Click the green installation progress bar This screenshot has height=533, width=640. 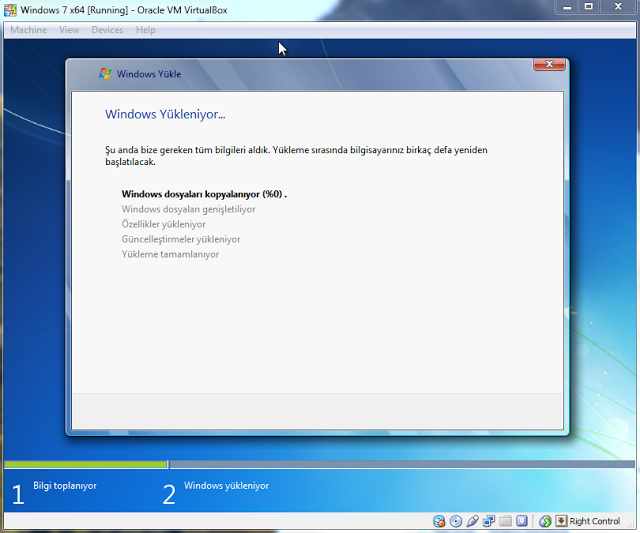[x=86, y=464]
